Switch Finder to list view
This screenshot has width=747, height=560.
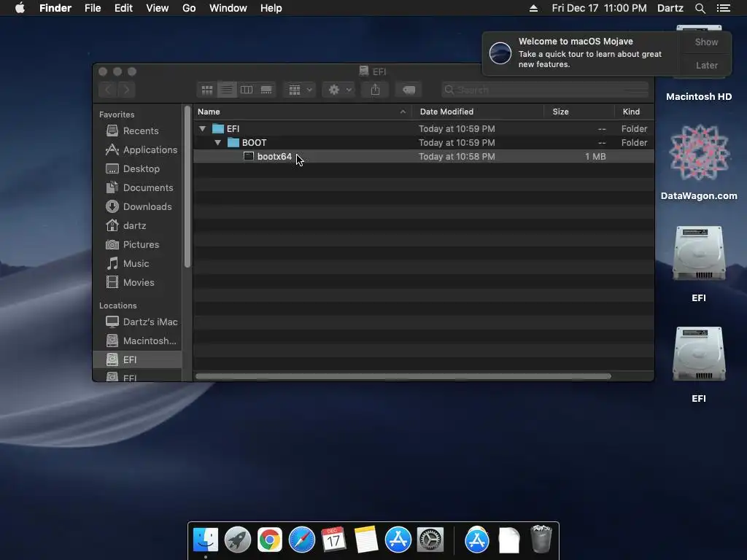(227, 90)
